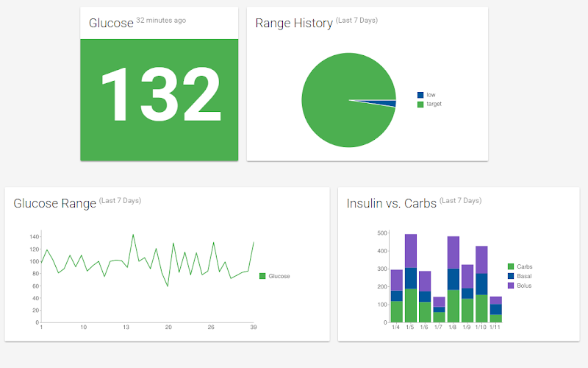Screen dimensions: 588x368
Task: Click the 1/5 bar's purple bolus segment
Action: coord(411,251)
